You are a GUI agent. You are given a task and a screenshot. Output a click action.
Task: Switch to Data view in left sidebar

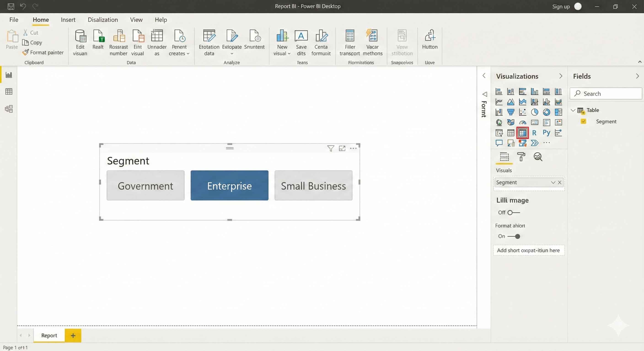click(x=9, y=92)
